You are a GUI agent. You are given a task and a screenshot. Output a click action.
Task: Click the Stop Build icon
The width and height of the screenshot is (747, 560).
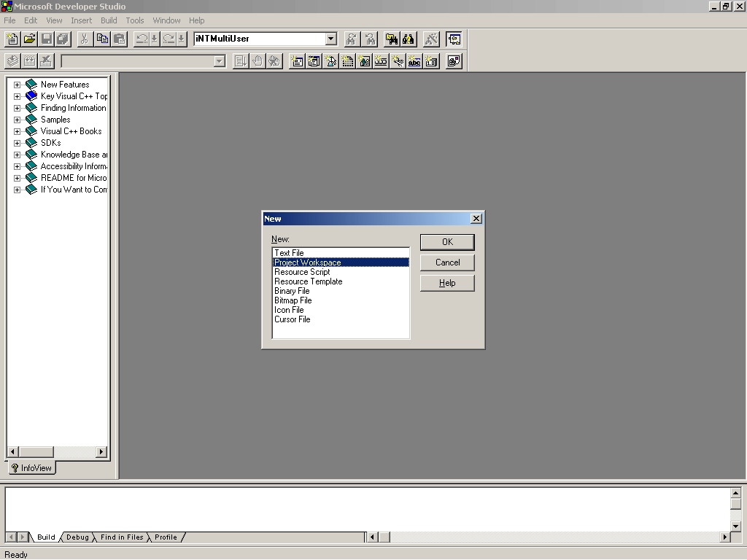point(46,61)
